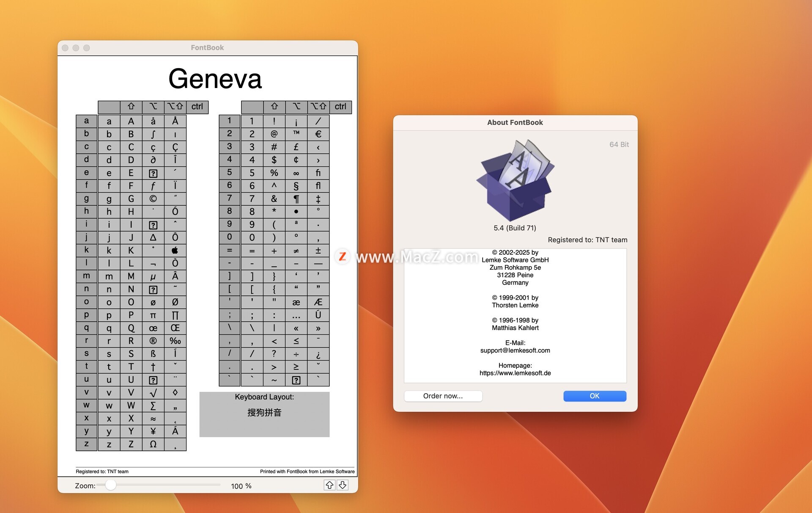
Task: Click the option key header in left table
Action: 153,107
